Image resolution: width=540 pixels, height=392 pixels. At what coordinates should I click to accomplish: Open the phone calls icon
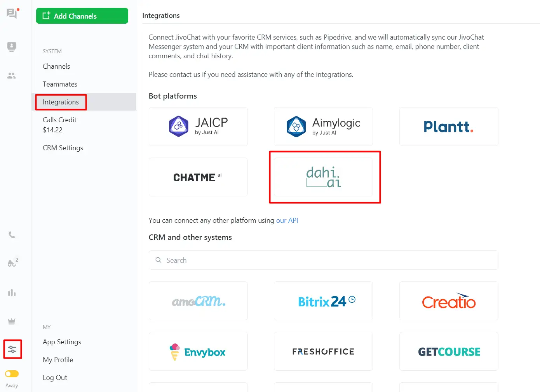coord(12,235)
